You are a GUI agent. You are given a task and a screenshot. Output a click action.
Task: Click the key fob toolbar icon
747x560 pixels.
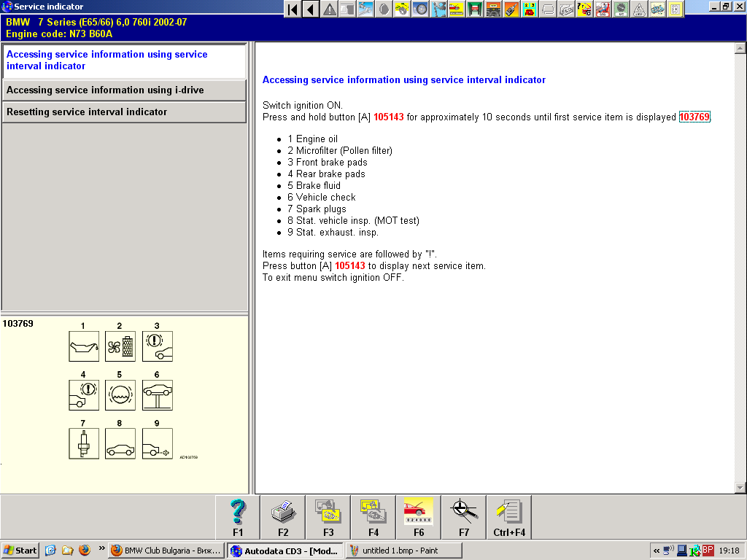(511, 9)
